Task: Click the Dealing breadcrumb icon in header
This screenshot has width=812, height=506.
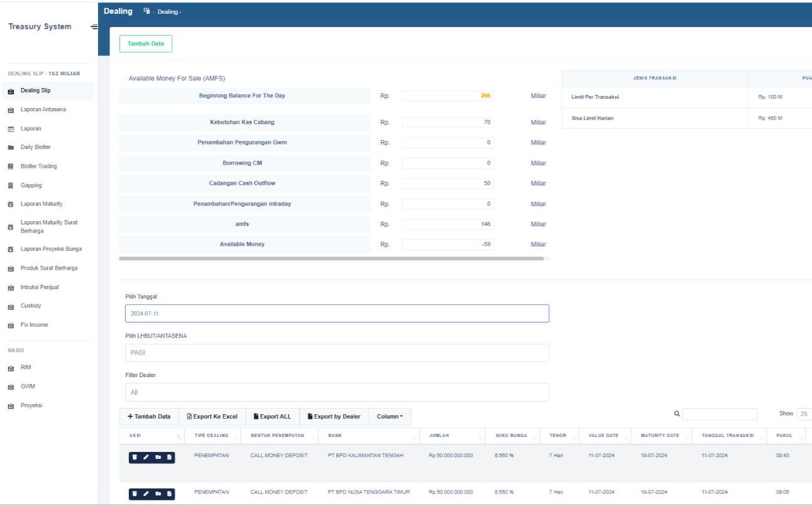Action: [147, 11]
